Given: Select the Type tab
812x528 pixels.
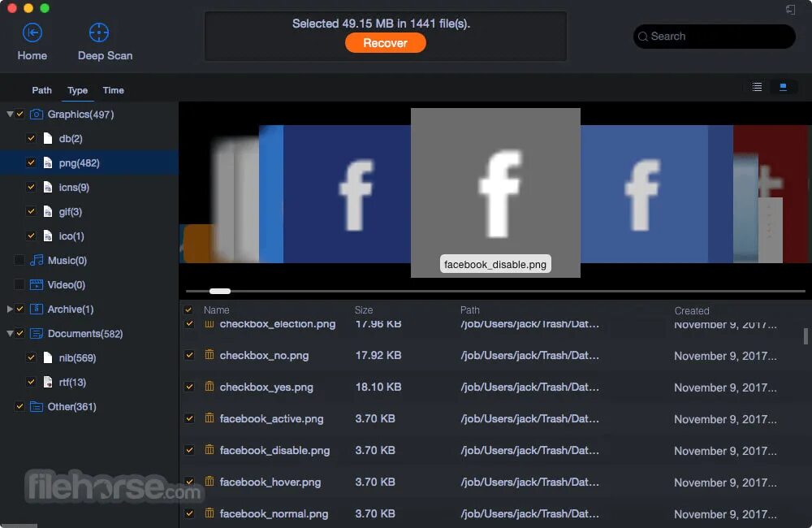Looking at the screenshot, I should tap(78, 90).
